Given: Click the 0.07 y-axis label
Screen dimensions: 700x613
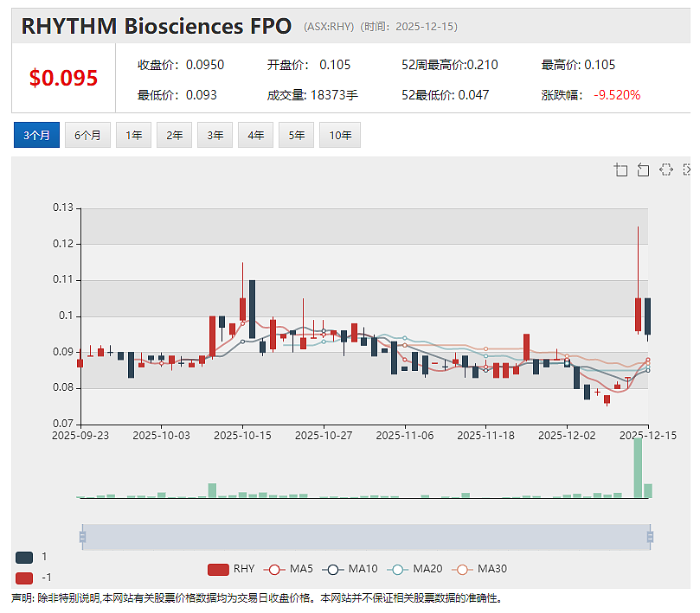Looking at the screenshot, I should (x=63, y=423).
